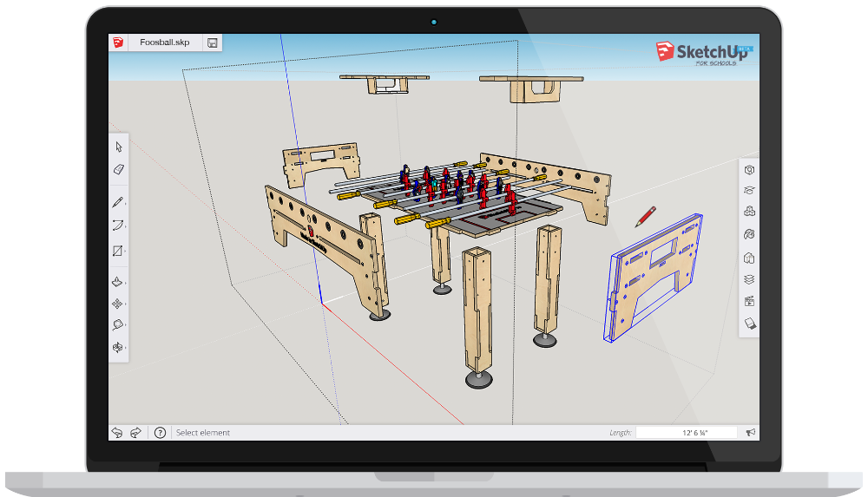This screenshot has width=868, height=497.
Task: Click the Length measurements input box
Action: [687, 433]
